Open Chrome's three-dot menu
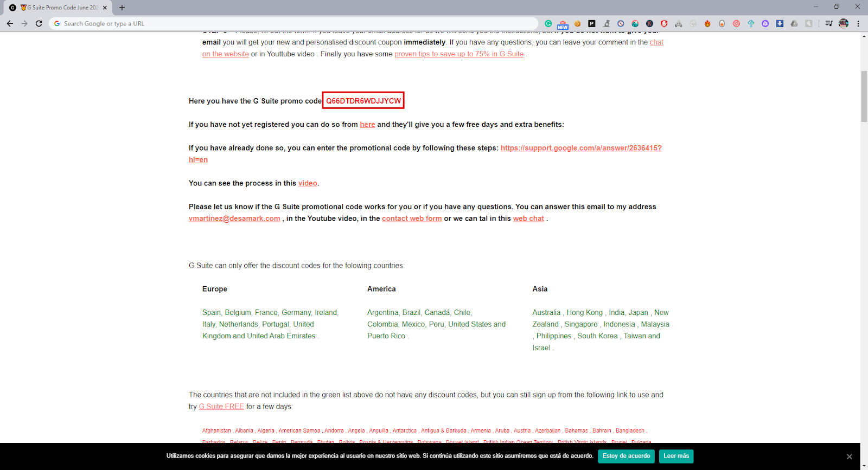 click(858, 23)
